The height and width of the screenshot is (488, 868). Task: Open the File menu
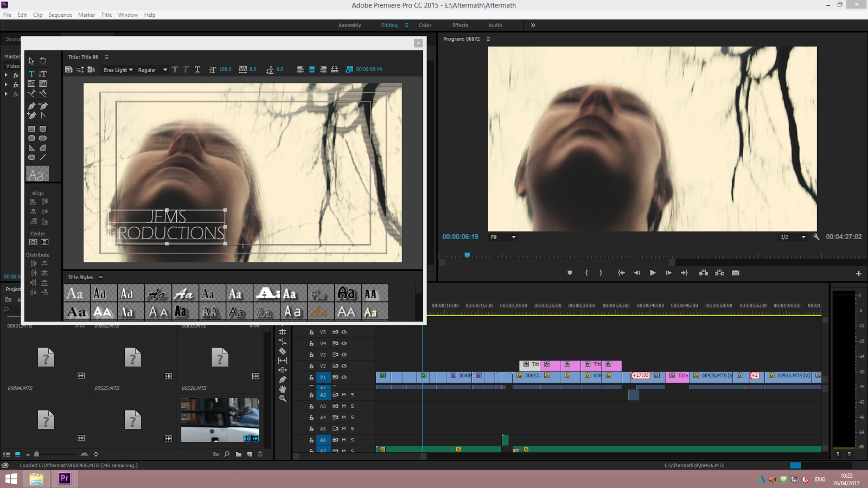click(8, 15)
